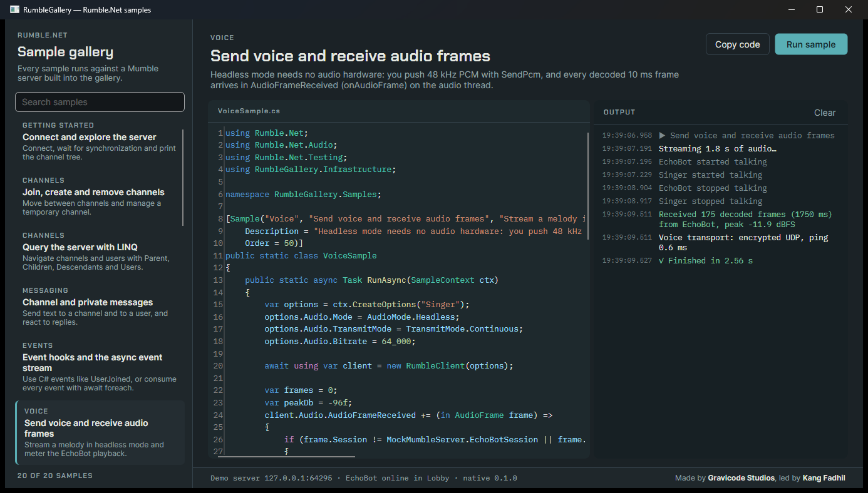The width and height of the screenshot is (868, 493).
Task: Click the 'EchoBot online in Lobby' status text
Action: pyautogui.click(x=397, y=478)
